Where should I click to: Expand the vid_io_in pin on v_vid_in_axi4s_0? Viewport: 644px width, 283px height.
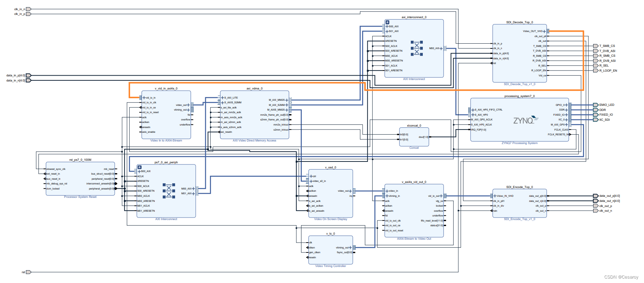(144, 97)
